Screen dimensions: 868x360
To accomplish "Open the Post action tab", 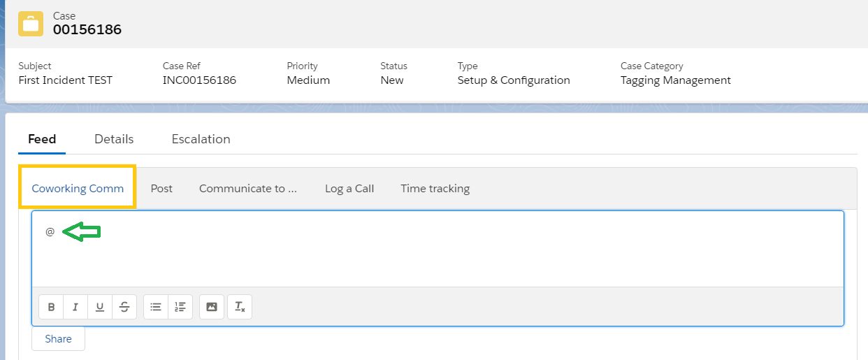I will (161, 188).
